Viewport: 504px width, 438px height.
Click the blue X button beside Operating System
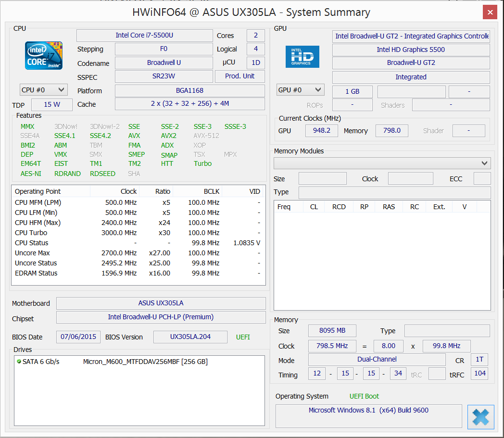coord(480,417)
